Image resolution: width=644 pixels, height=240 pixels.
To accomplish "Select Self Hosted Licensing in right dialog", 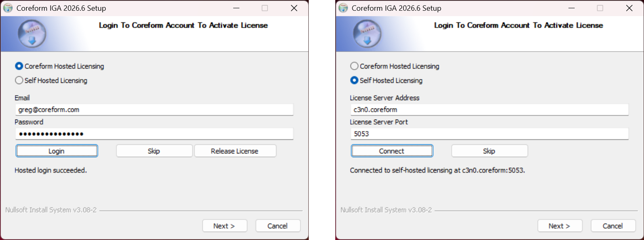I will (386, 80).
